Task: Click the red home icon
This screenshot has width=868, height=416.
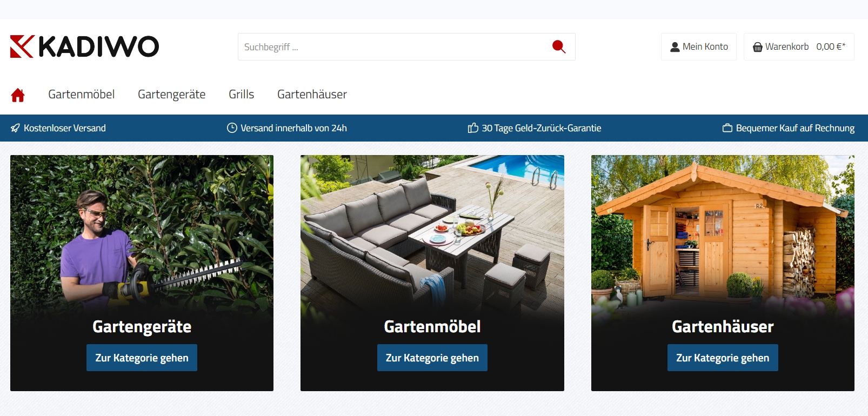Action: pos(18,95)
